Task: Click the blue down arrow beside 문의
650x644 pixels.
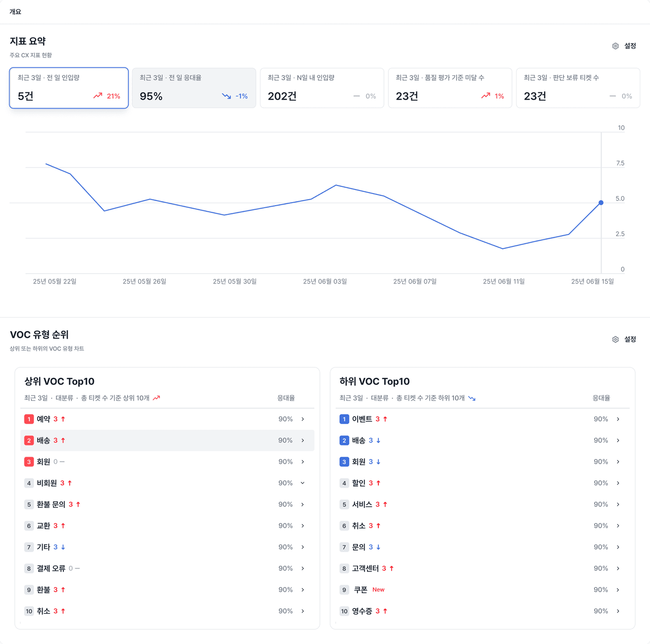Action: (x=378, y=547)
